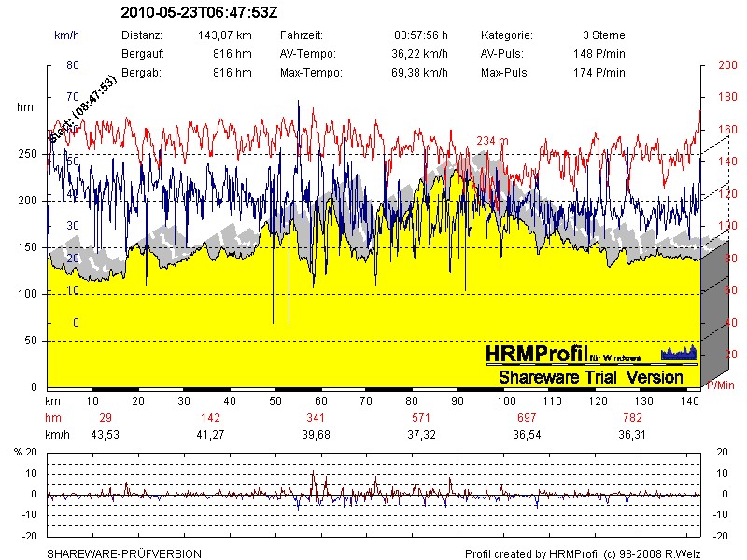Click the blue mountain profile icon beside HRMProfil

[x=679, y=353]
